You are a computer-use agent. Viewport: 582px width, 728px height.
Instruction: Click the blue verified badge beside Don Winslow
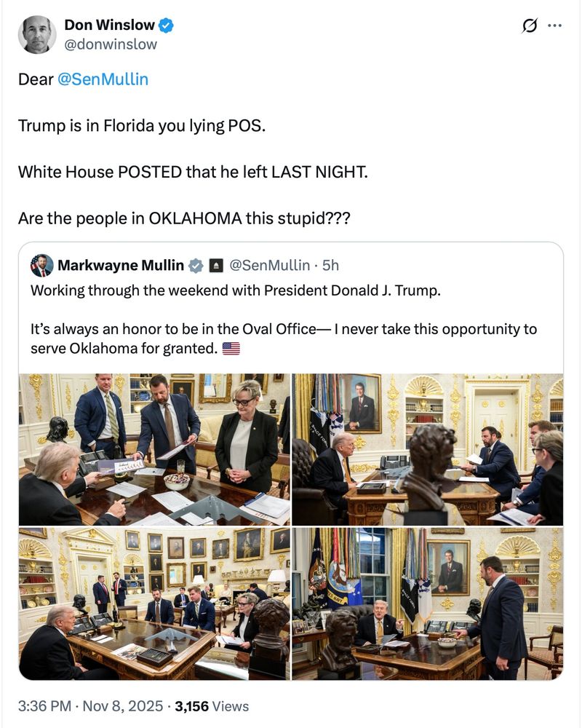click(x=166, y=25)
